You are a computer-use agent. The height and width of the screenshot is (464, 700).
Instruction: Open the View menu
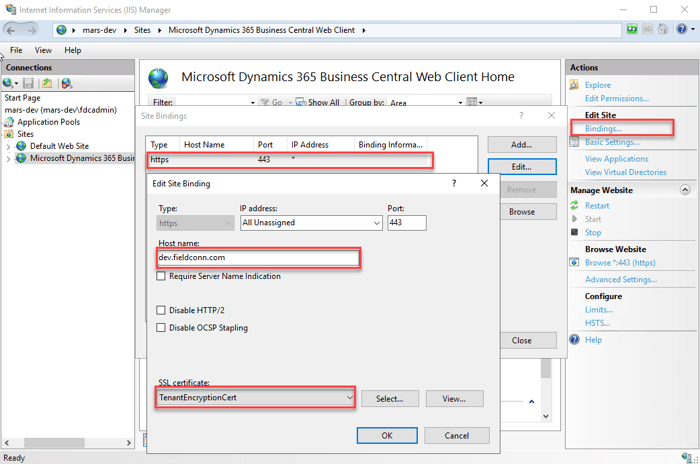pyautogui.click(x=43, y=50)
